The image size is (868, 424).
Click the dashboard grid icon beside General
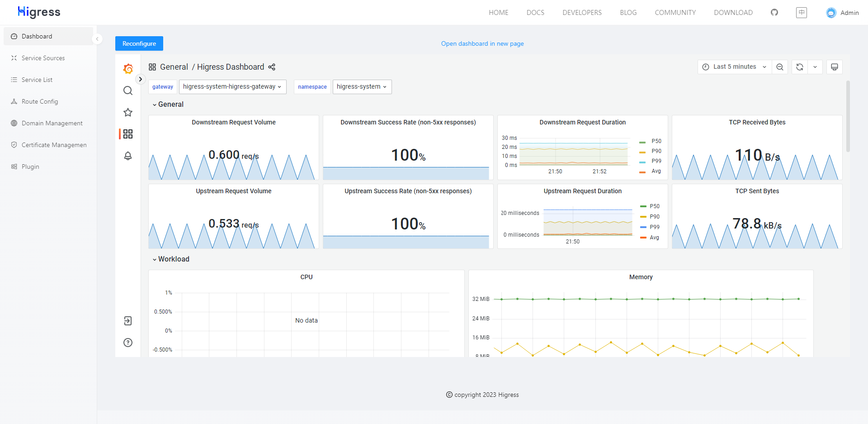[152, 67]
